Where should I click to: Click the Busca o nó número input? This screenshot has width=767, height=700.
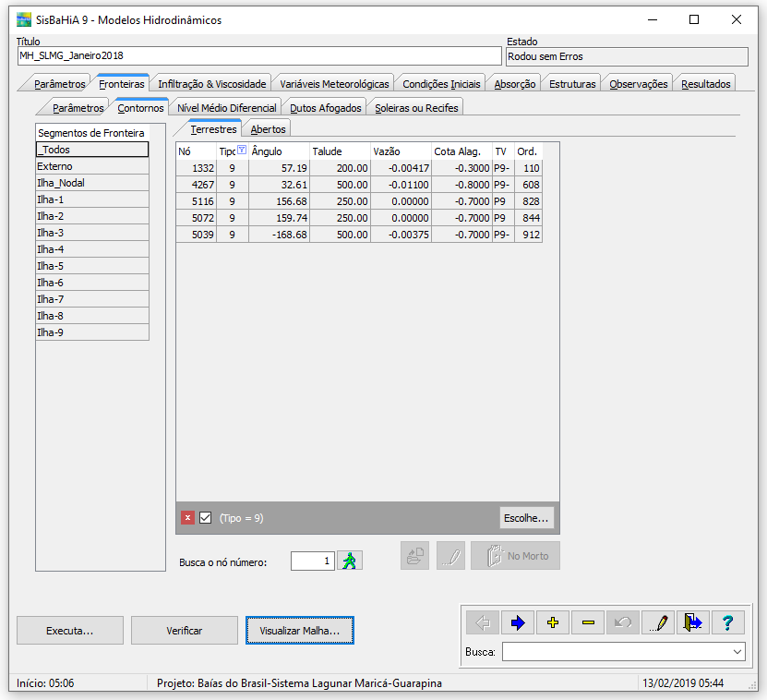point(313,561)
